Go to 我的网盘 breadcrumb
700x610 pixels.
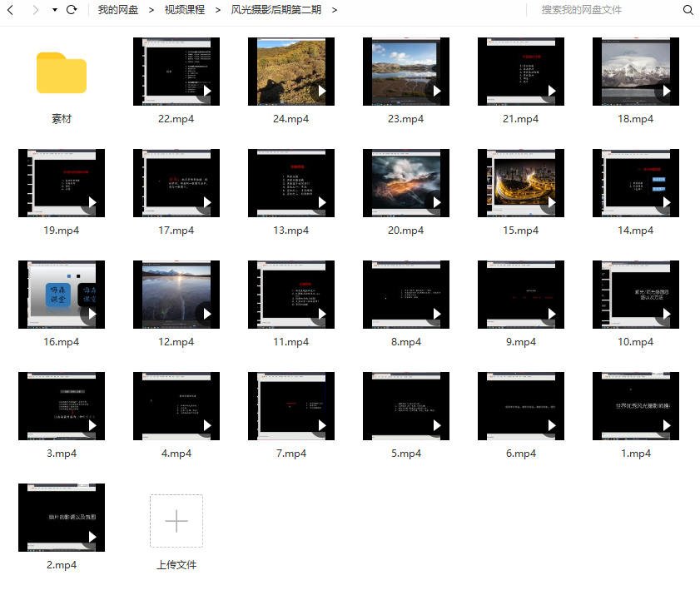(x=118, y=10)
